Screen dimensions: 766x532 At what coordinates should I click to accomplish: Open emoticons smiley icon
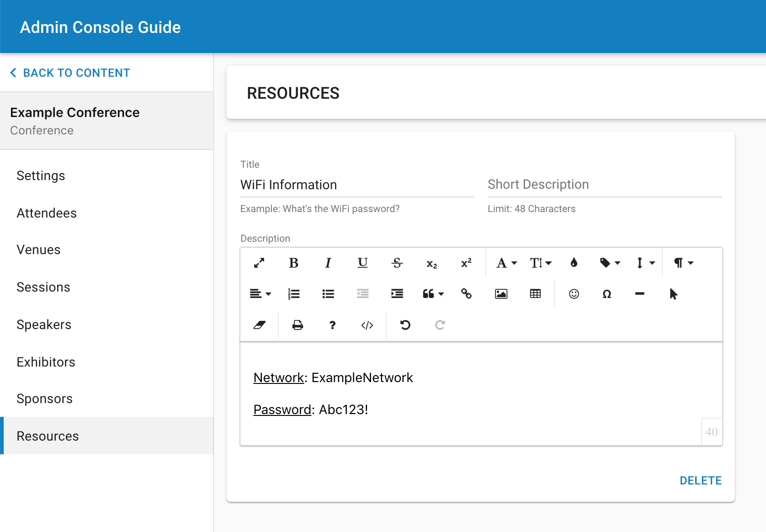574,294
